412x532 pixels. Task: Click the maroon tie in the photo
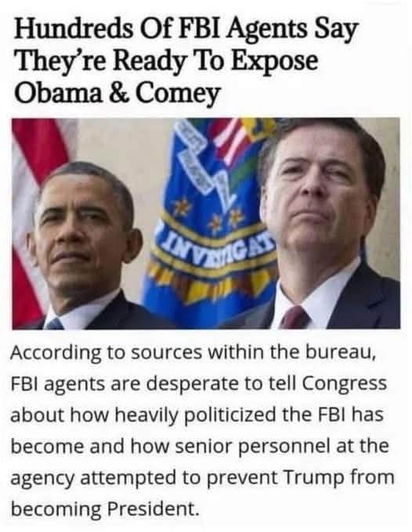coord(295,317)
